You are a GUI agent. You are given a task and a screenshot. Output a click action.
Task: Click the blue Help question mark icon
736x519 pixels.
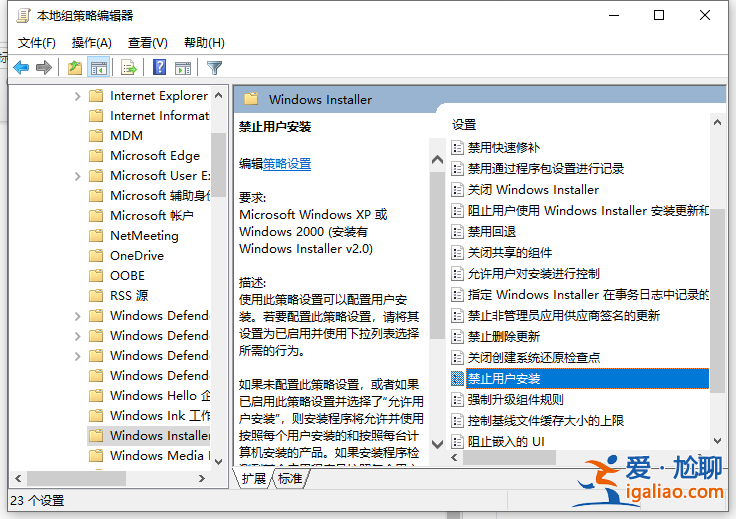[x=160, y=68]
